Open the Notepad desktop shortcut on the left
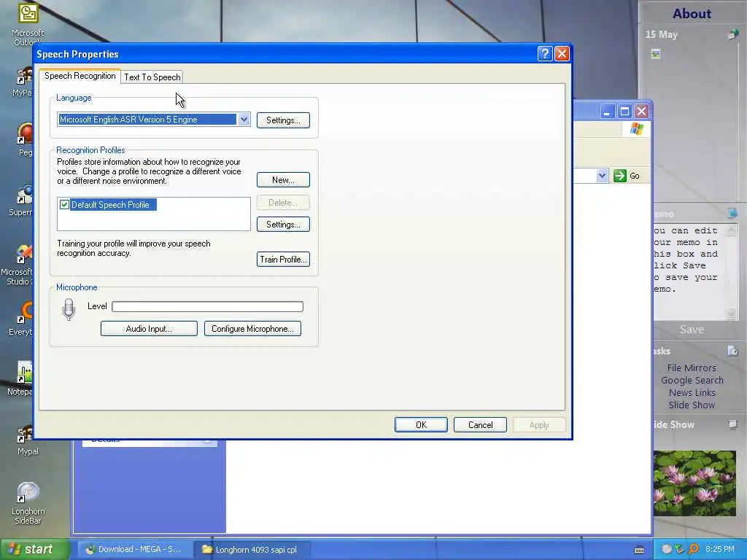The image size is (747, 560). [x=21, y=378]
